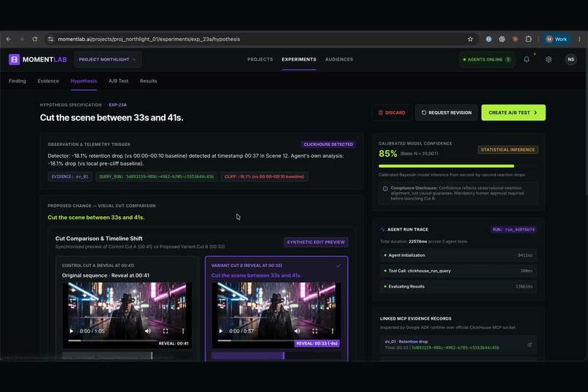Image resolution: width=588 pixels, height=392 pixels.
Task: Click the MomentLab logo
Action: point(38,59)
